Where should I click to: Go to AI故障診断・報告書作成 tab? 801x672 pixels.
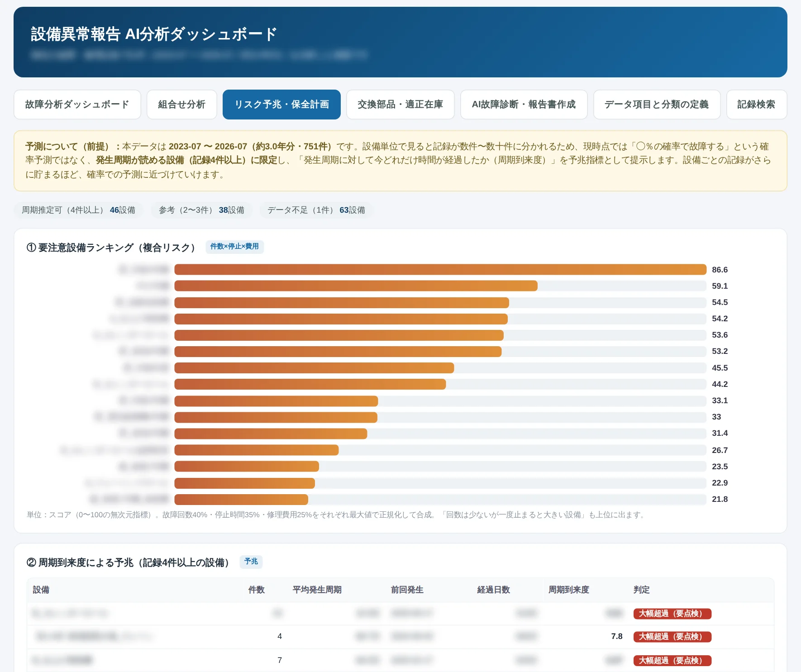(524, 105)
